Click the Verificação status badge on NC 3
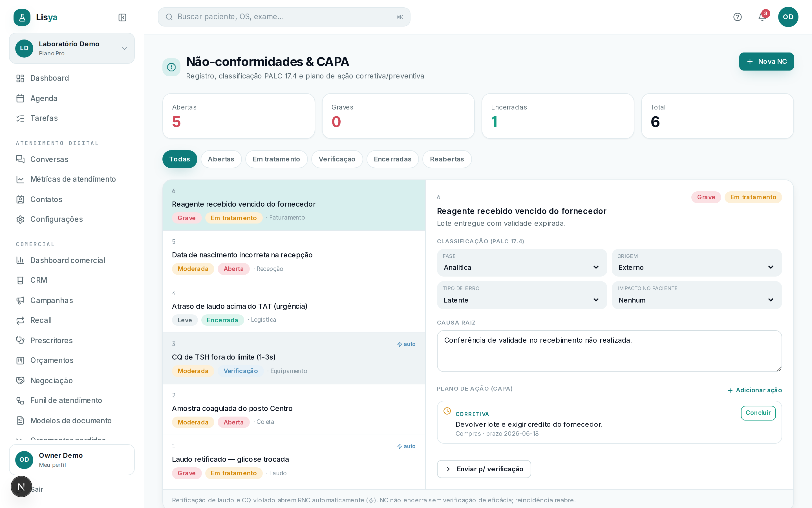 tap(240, 371)
